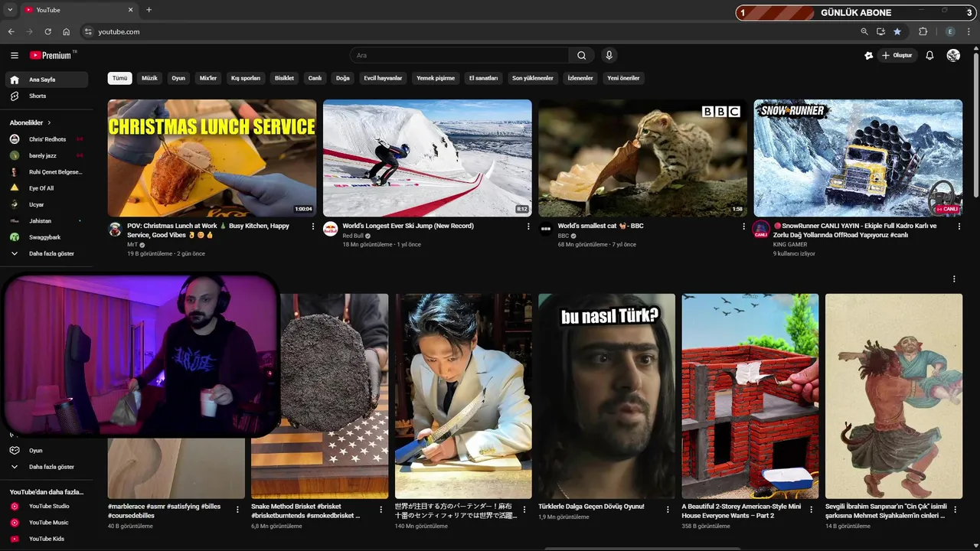Open the browser three-dot menu
This screenshot has width=980, height=551.
[x=969, y=31]
